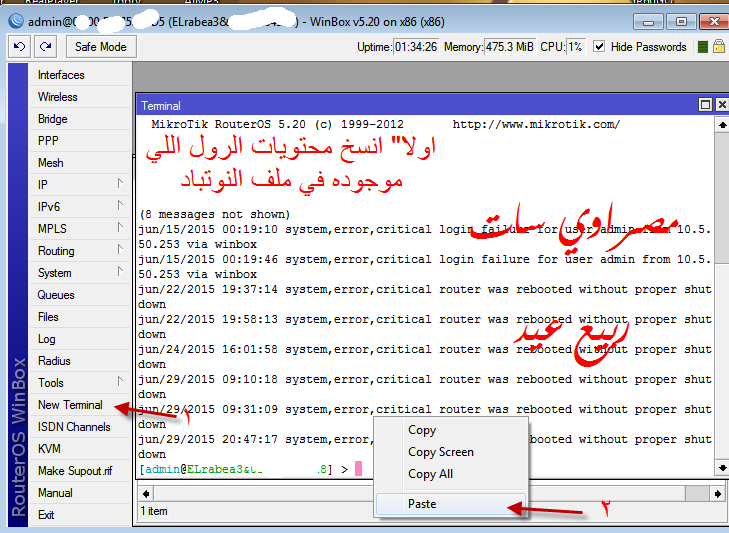Open the PPP menu item

80,141
